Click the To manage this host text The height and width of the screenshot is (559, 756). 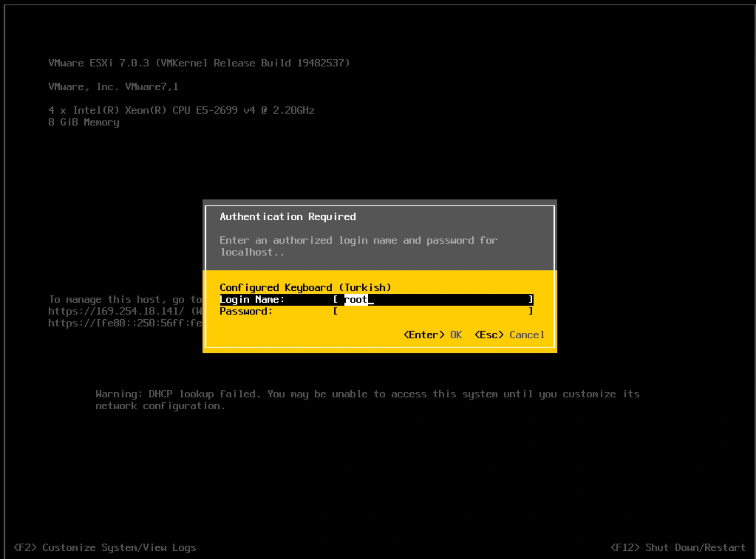[x=116, y=299]
